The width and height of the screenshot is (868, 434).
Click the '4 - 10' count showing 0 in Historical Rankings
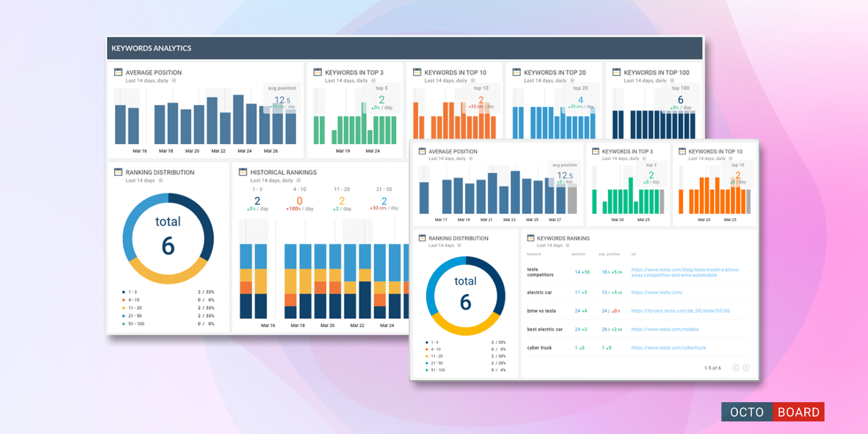point(299,201)
